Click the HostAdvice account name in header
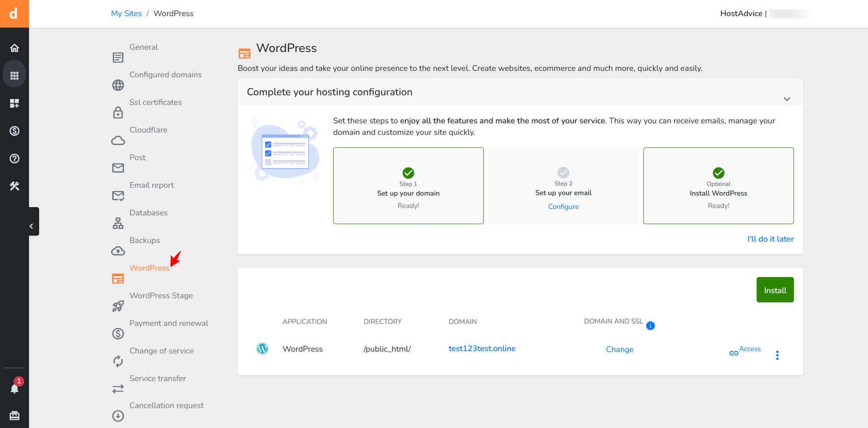Image resolution: width=868 pixels, height=428 pixels. [x=741, y=13]
